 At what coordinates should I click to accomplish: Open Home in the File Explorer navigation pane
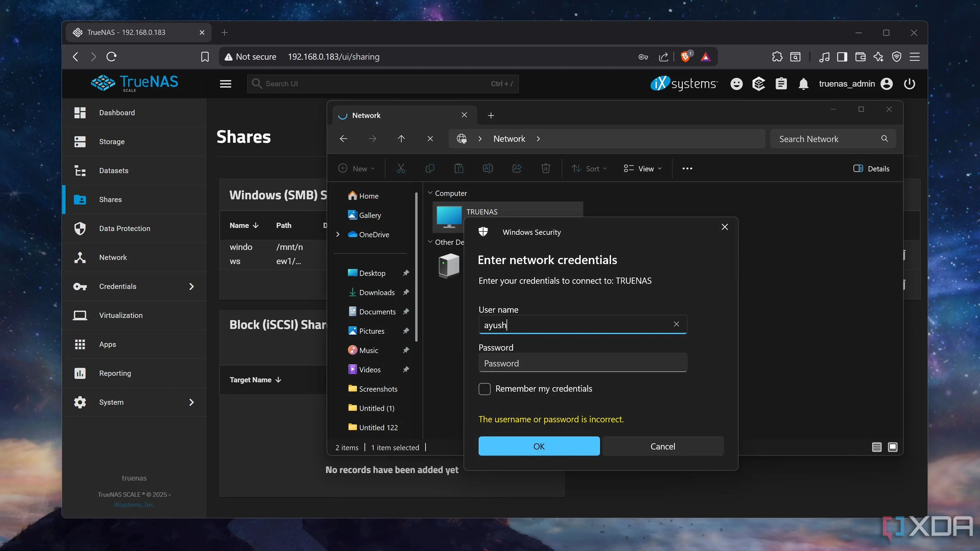click(x=363, y=196)
